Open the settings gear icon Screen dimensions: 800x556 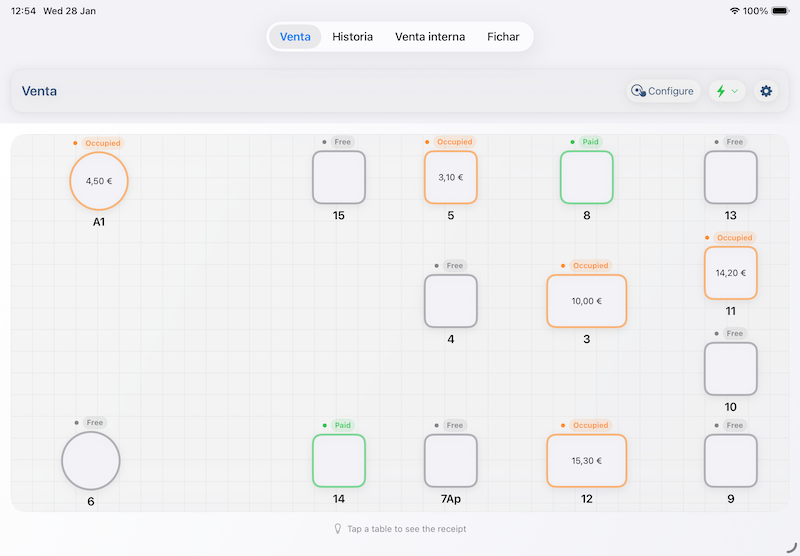click(x=766, y=91)
